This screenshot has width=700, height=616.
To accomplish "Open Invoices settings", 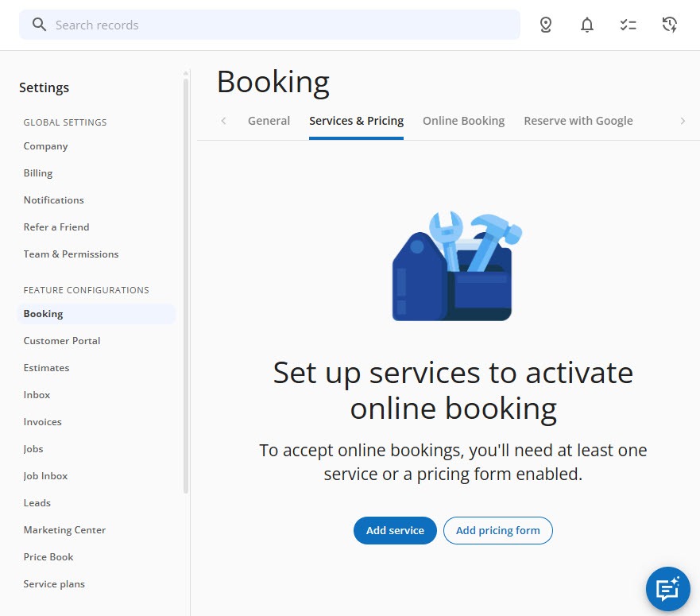I will pyautogui.click(x=42, y=422).
